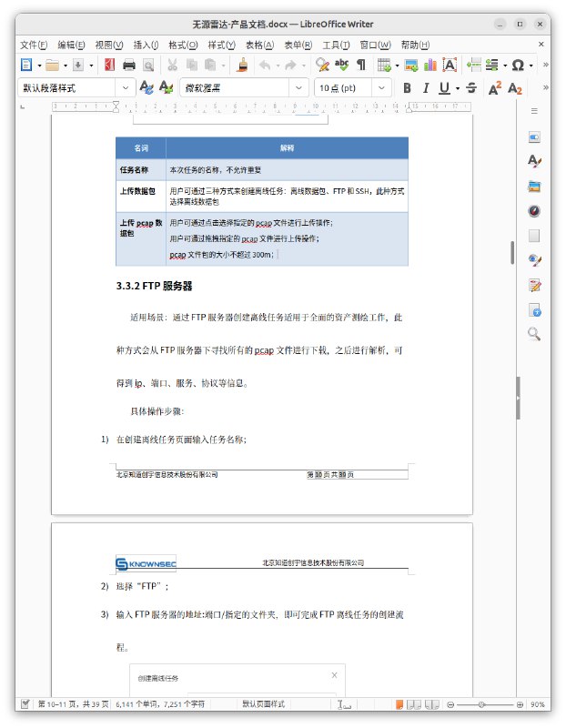Click the Special Character omega icon
This screenshot has height=728, width=566.
(x=518, y=65)
